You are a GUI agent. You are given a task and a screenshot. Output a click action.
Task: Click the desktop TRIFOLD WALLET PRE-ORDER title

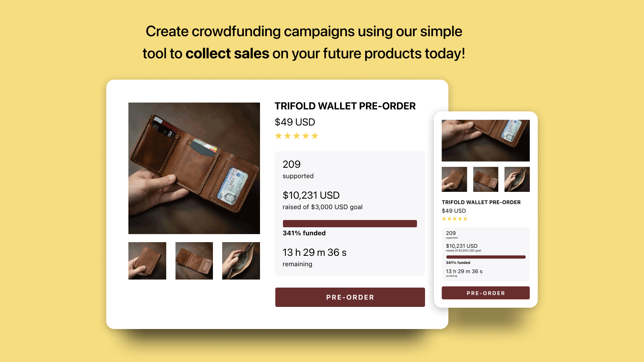coord(345,106)
